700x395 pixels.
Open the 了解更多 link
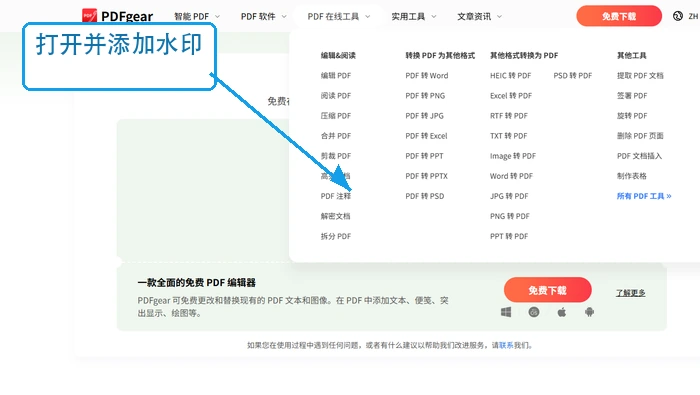pos(630,293)
